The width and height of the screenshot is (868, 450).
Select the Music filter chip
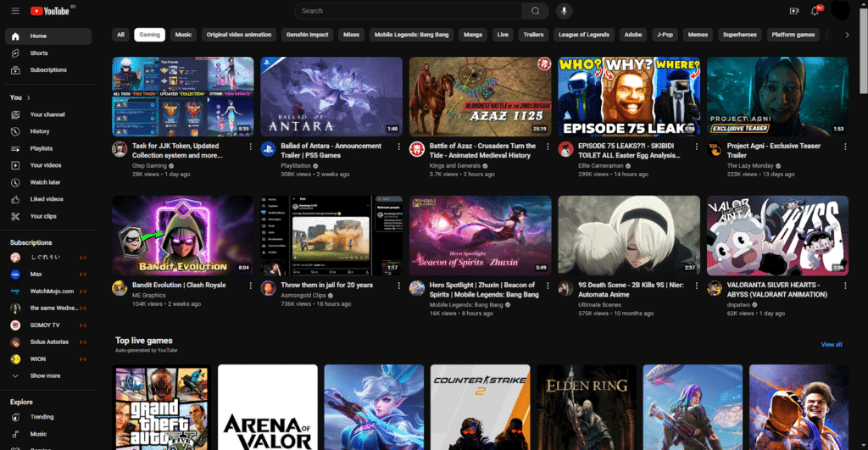click(x=183, y=34)
